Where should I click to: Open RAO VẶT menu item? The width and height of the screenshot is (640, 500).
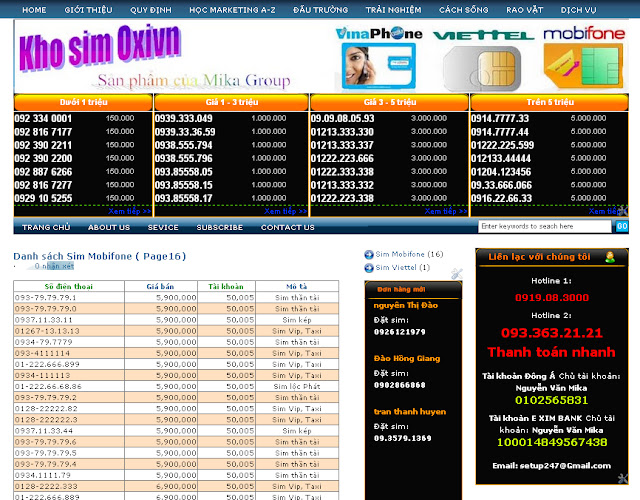click(x=524, y=10)
